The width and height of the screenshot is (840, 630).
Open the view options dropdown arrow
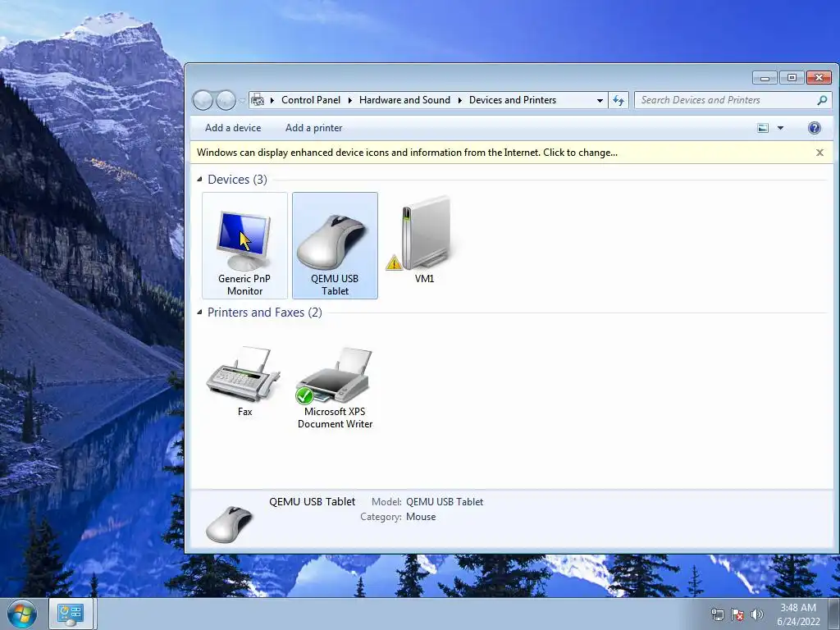(781, 128)
